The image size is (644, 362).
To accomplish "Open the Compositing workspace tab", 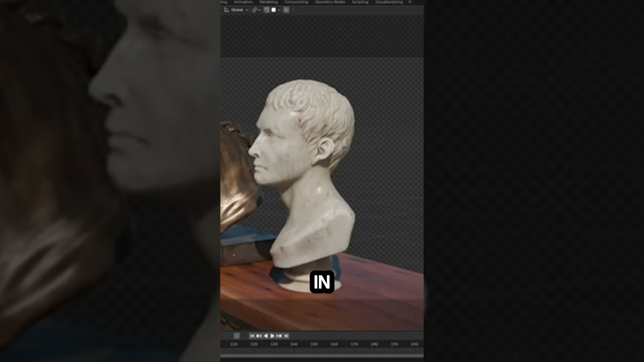I will (x=296, y=2).
